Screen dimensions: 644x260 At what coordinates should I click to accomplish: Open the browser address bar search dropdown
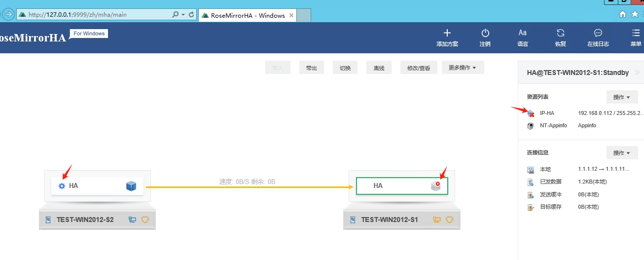pyautogui.click(x=184, y=15)
